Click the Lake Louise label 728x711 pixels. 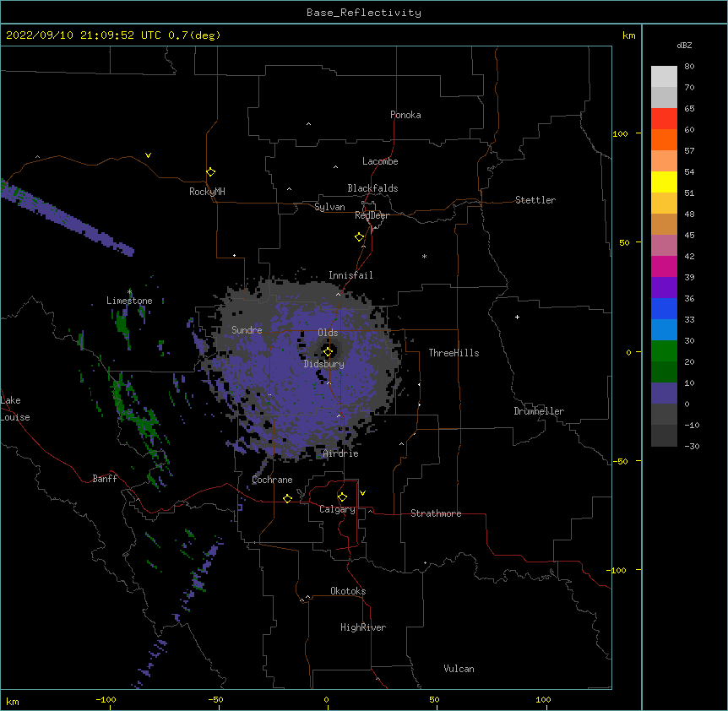14,409
